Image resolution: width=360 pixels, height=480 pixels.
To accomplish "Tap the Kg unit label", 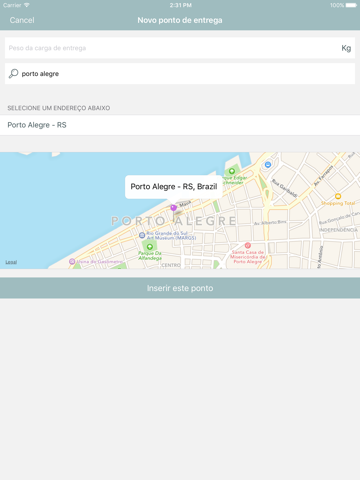I will click(346, 48).
